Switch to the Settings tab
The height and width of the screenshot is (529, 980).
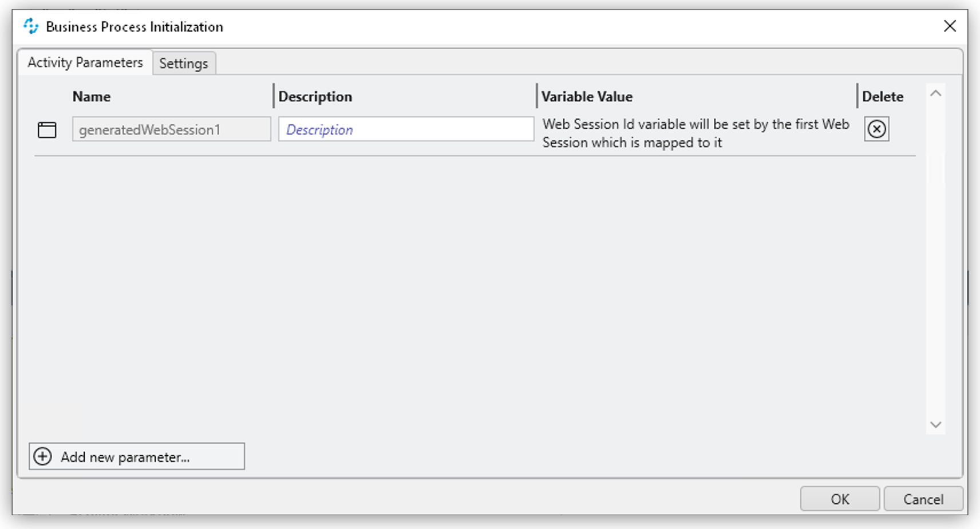183,64
